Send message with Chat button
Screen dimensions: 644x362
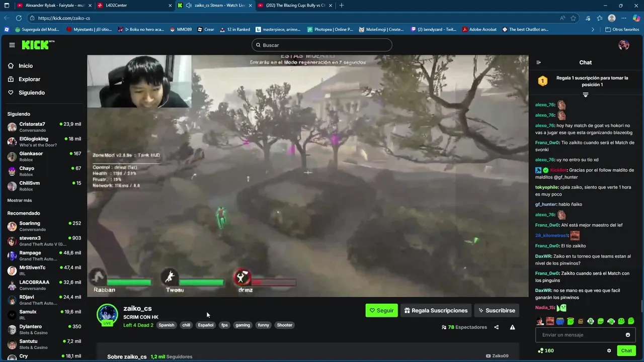coord(626,350)
